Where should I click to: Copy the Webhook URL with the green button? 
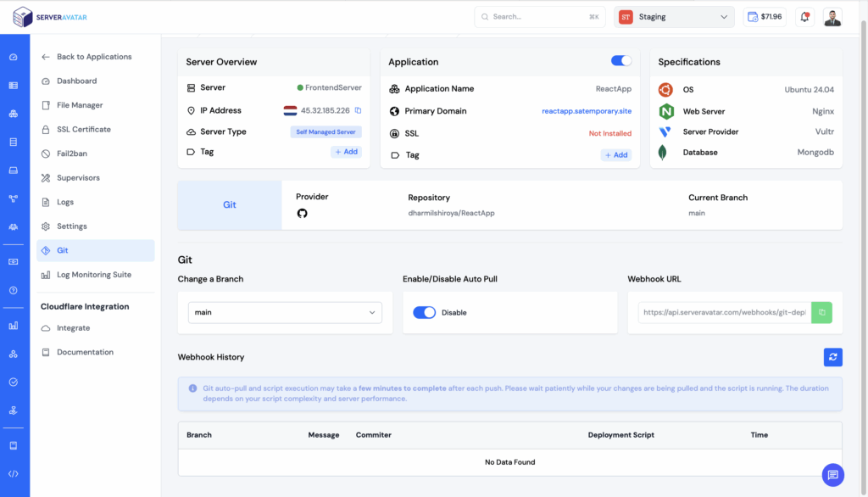(821, 312)
